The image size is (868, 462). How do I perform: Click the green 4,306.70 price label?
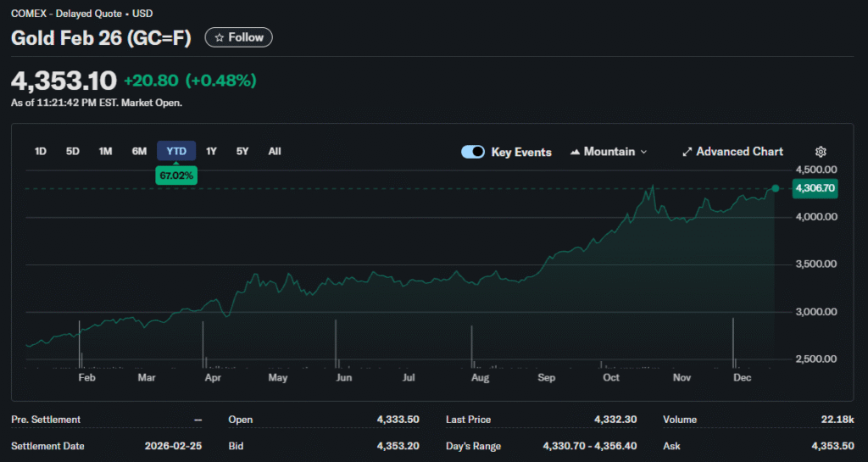(815, 188)
